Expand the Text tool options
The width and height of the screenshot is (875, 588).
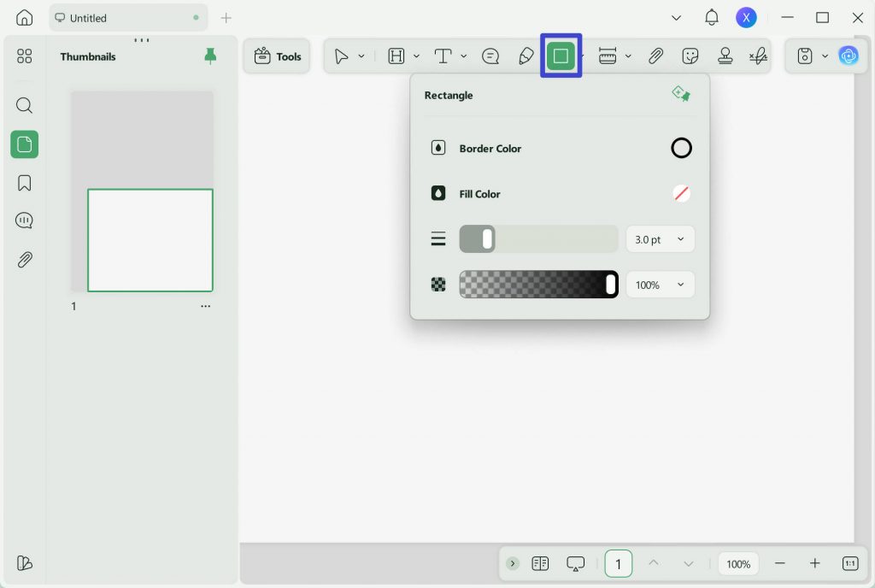click(464, 56)
